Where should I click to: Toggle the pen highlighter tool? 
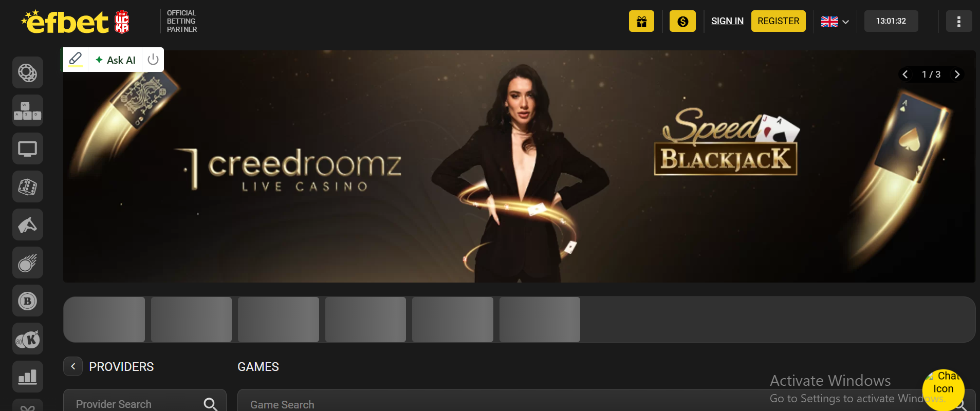click(76, 60)
